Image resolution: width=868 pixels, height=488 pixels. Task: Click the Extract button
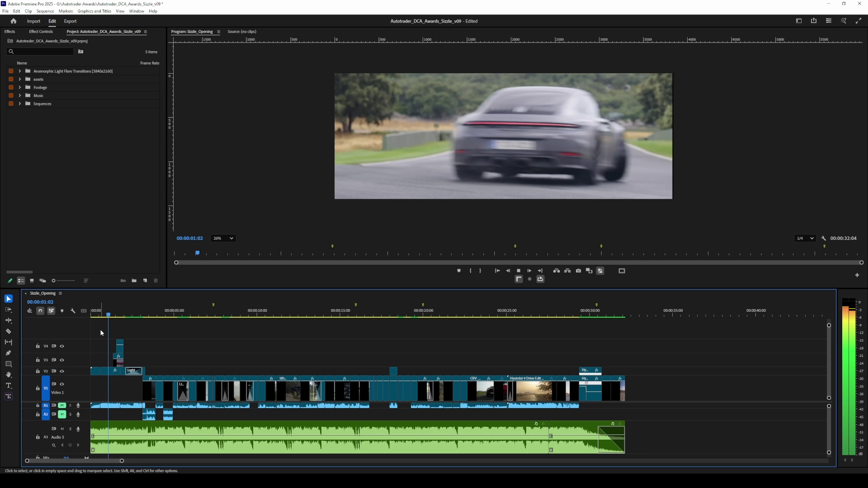click(567, 271)
